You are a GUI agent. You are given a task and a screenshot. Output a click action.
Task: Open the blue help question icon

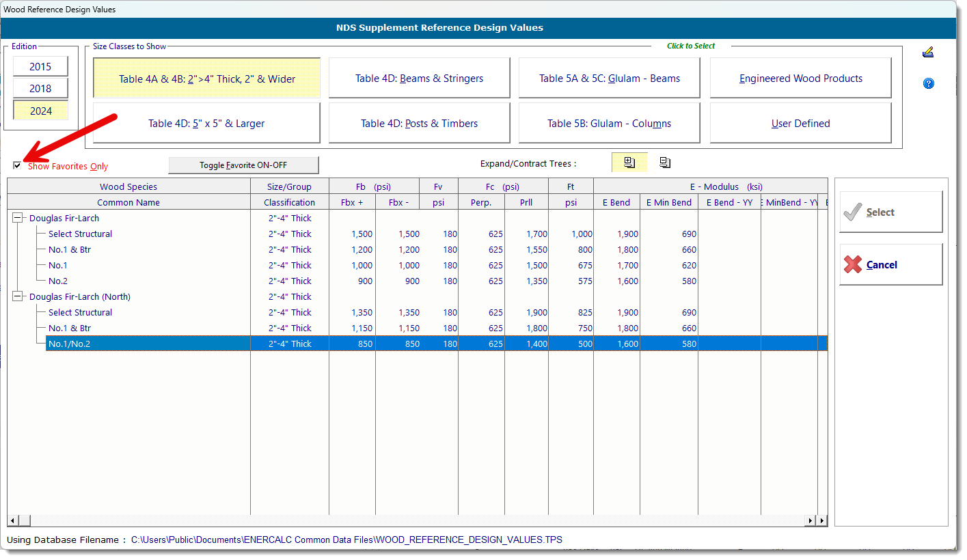click(x=928, y=83)
